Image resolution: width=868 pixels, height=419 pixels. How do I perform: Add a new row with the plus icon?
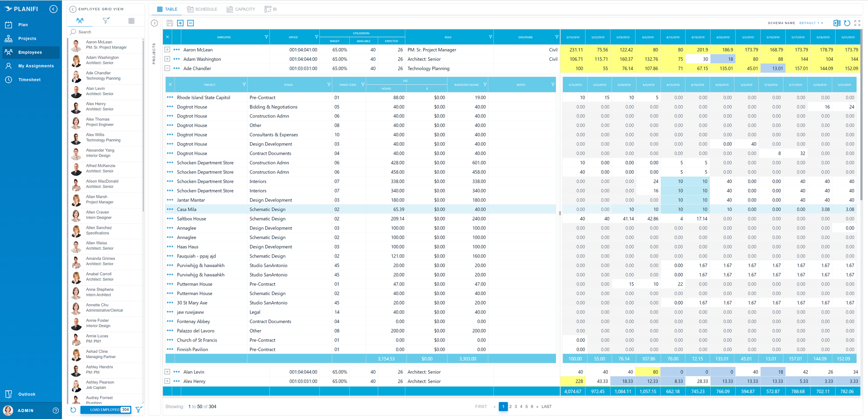[x=180, y=23]
